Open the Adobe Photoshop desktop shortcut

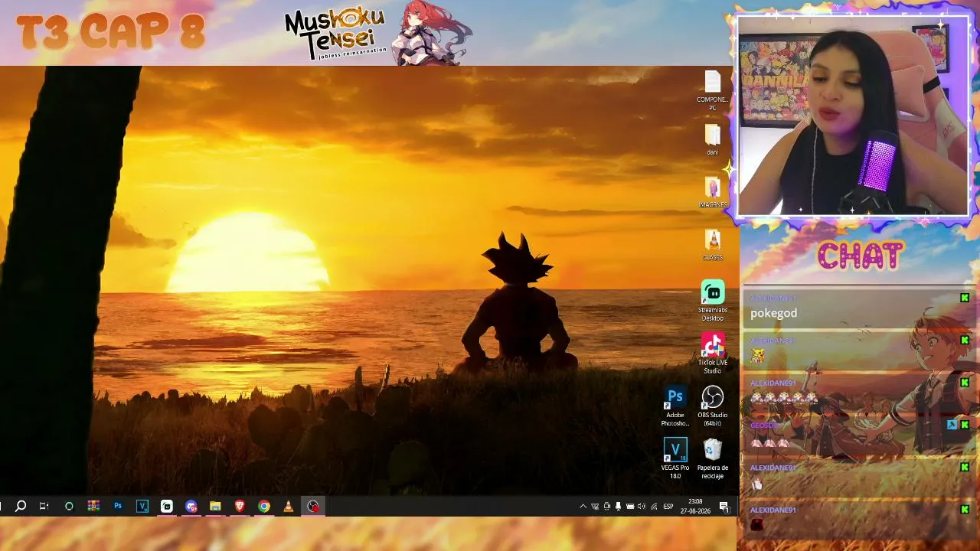pyautogui.click(x=675, y=406)
